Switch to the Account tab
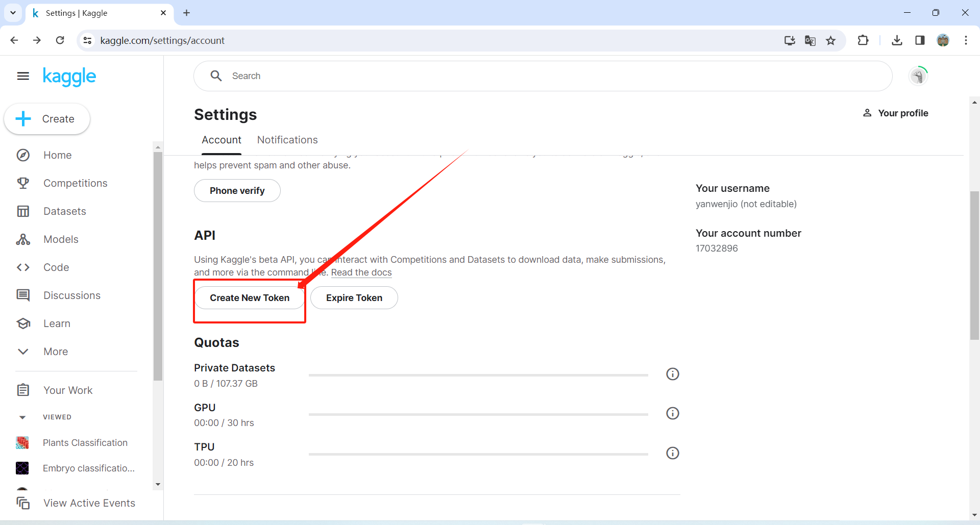Viewport: 980px width, 525px height. (222, 140)
